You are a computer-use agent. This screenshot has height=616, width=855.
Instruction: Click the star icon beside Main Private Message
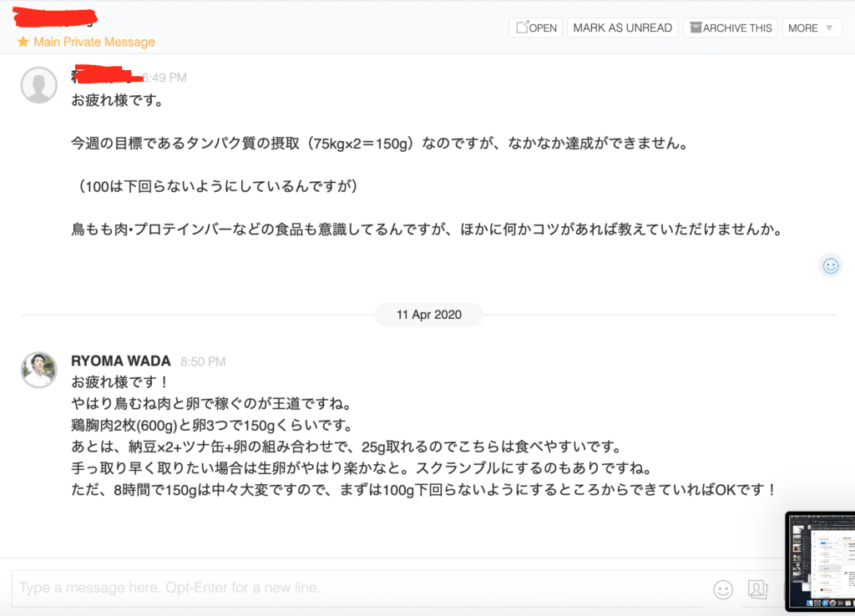pyautogui.click(x=23, y=42)
